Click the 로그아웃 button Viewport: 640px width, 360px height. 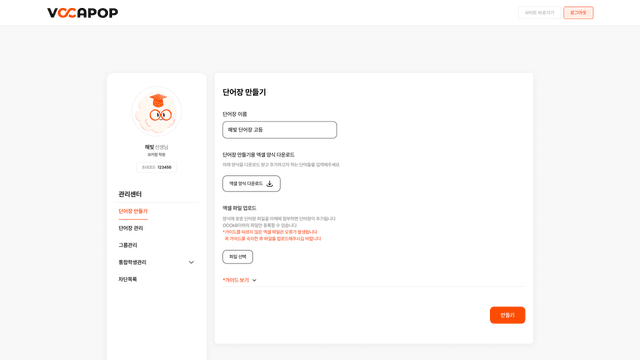[x=578, y=13]
